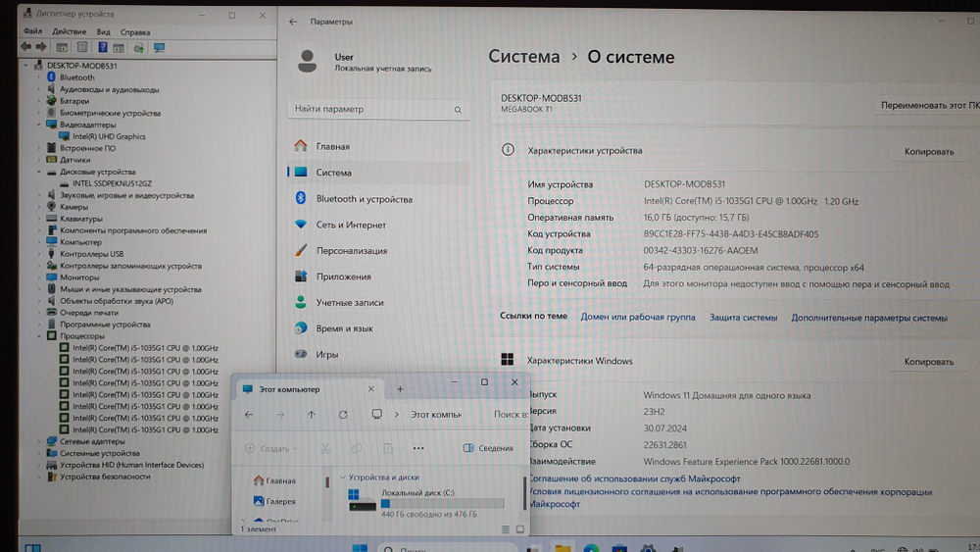Open Персонализация in Settings sidebar
Screen dimensions: 980x552
coord(378,250)
